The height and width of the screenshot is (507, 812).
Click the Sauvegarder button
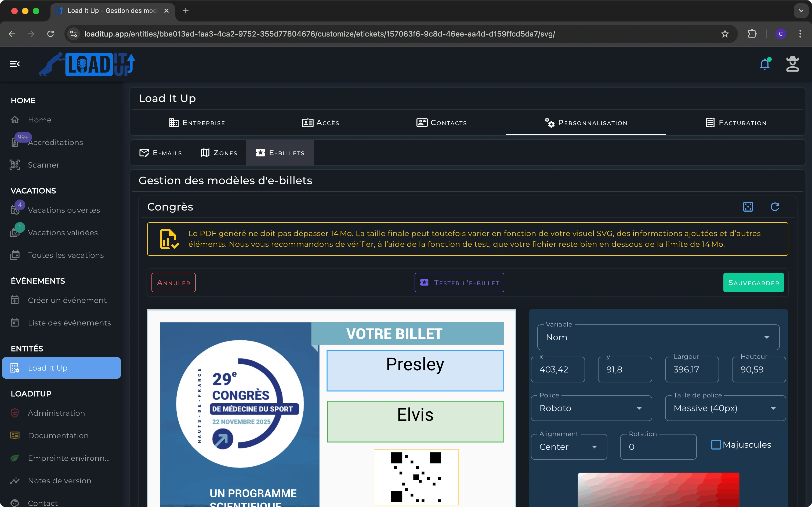(x=754, y=282)
